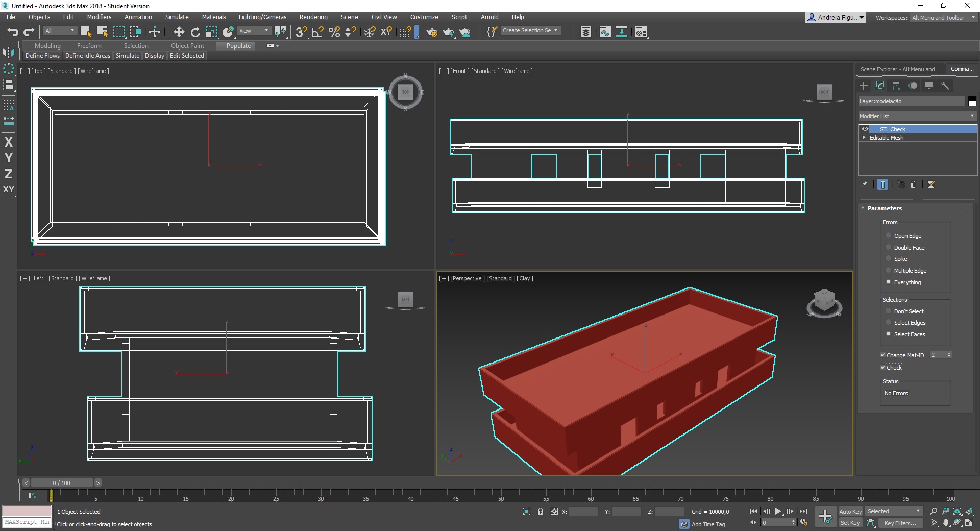Open the Modifiers menu
Image resolution: width=980 pixels, height=531 pixels.
(x=99, y=17)
